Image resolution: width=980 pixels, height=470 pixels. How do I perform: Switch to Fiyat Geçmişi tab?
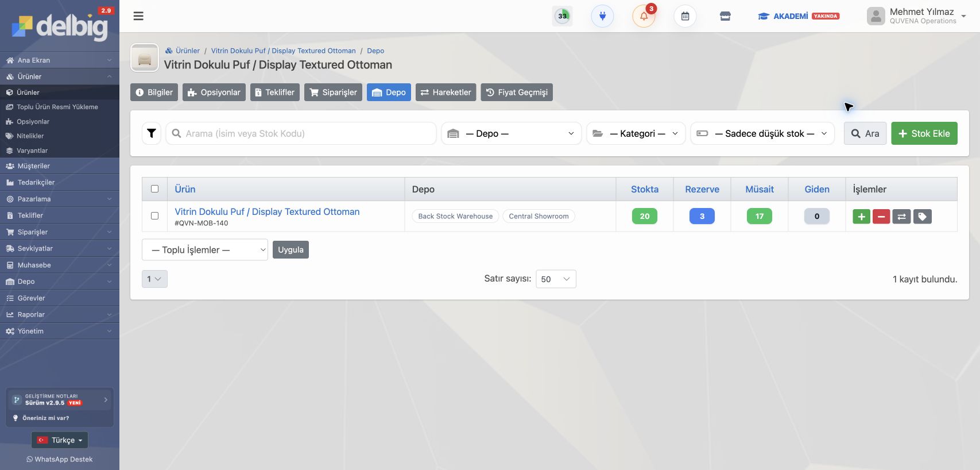517,93
